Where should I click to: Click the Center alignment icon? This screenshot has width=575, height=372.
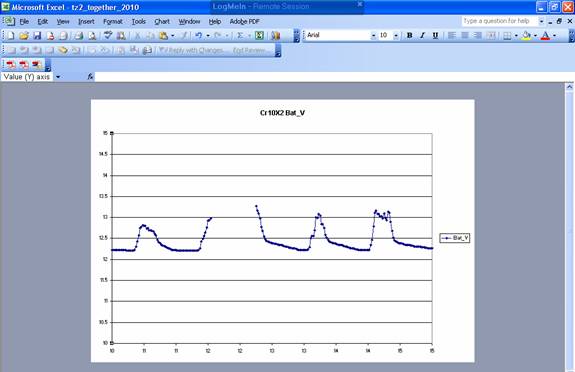pos(465,35)
